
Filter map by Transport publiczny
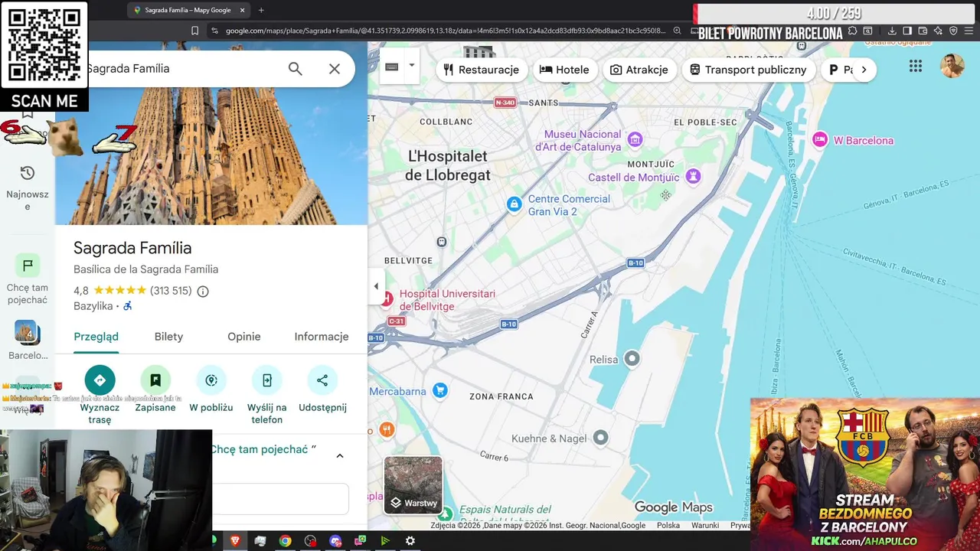[x=748, y=70]
